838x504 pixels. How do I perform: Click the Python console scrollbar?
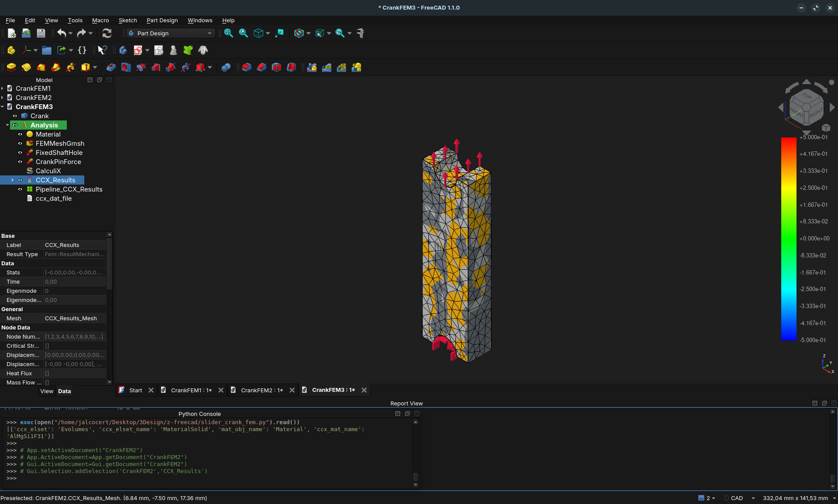[416, 453]
